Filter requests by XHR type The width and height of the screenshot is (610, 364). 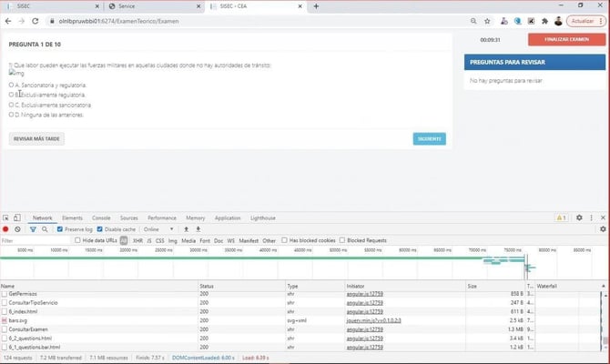137,240
